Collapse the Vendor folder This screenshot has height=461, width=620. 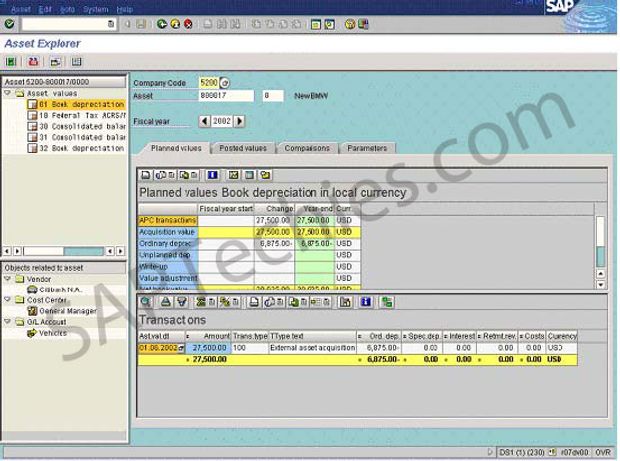[7, 279]
